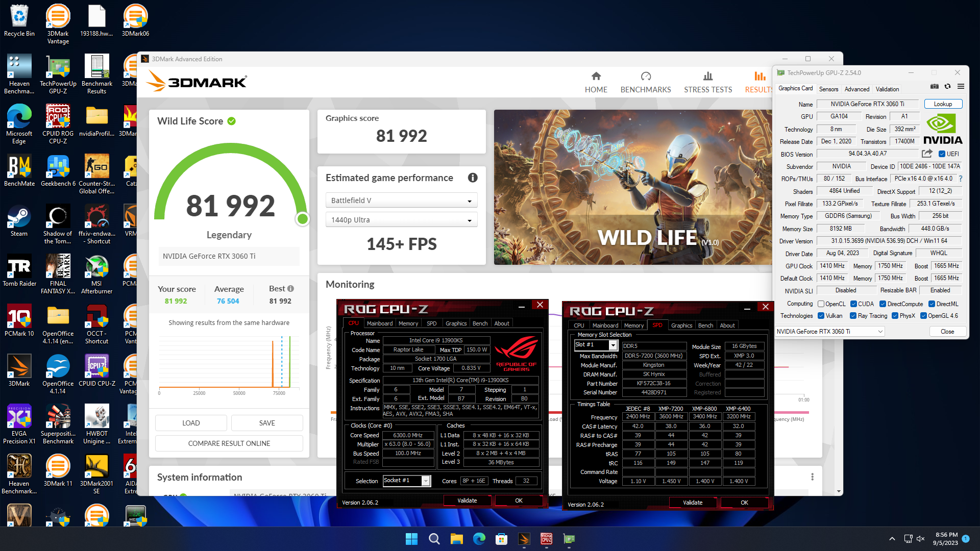
Task: Open nvidiaProfileInspector folder icon
Action: point(97,121)
